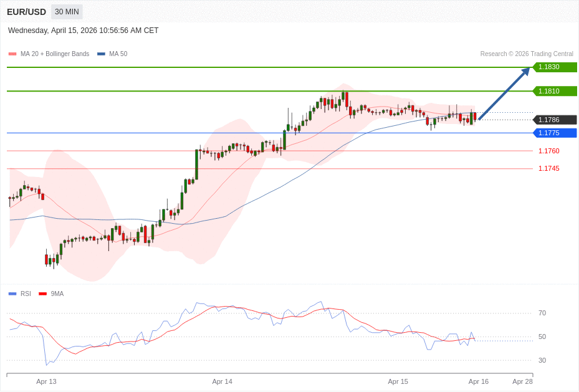Toggle the MA 20 + Bollinger Bands legend label
This screenshot has width=579, height=392.
[x=55, y=54]
